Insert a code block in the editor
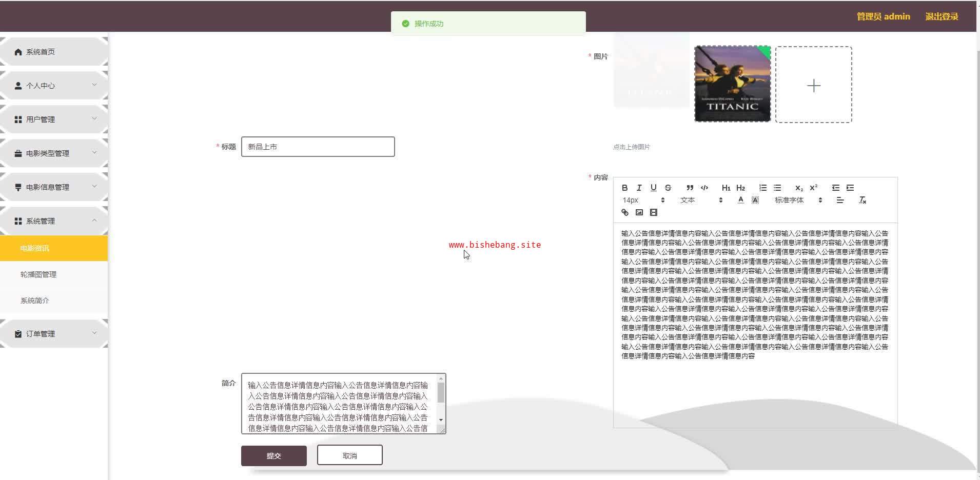Image resolution: width=980 pixels, height=480 pixels. [x=704, y=188]
